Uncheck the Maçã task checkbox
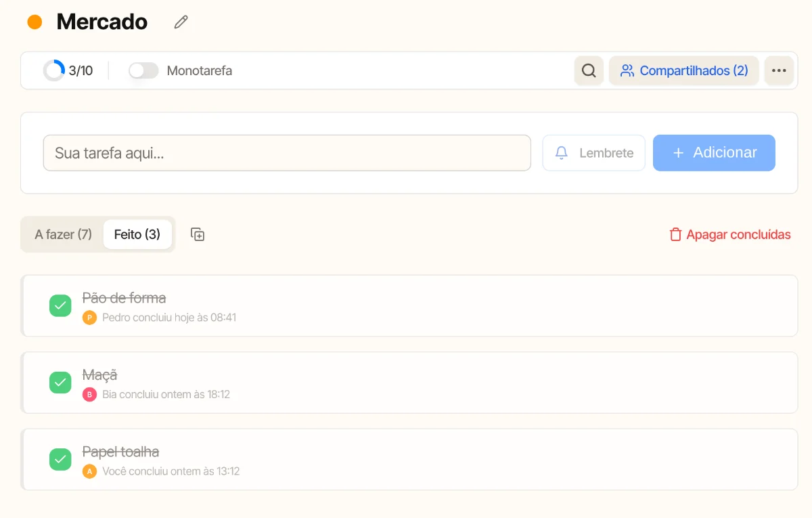812x518 pixels. pyautogui.click(x=60, y=383)
